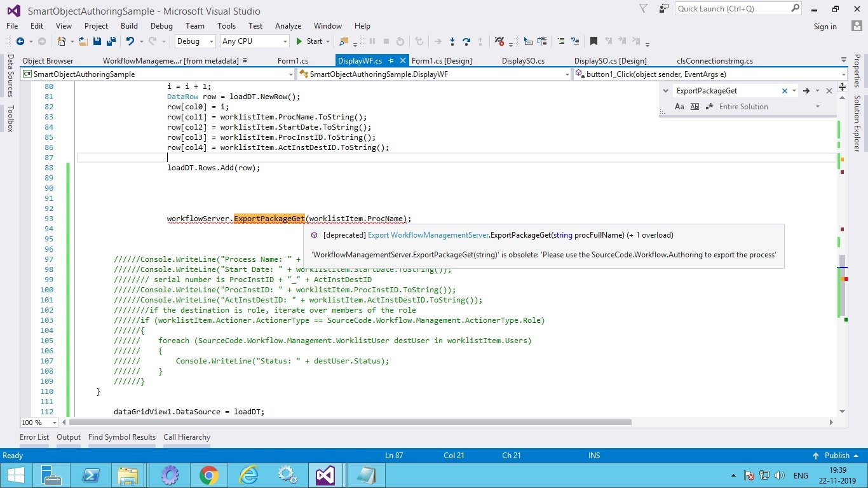
Task: Open the SmartObjectAuthoringSample.DisplayWF type dropdown
Action: pos(567,74)
